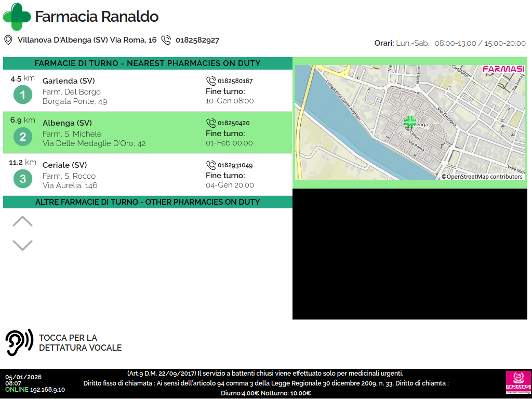Tap the phone icon for Ceriale pharmacy
532x399 pixels.
(211, 165)
